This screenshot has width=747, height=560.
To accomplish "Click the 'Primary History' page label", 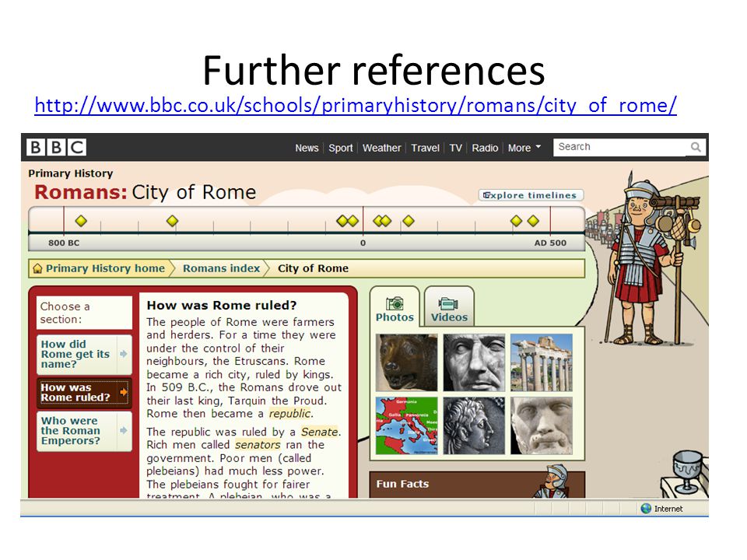I will tap(71, 173).
